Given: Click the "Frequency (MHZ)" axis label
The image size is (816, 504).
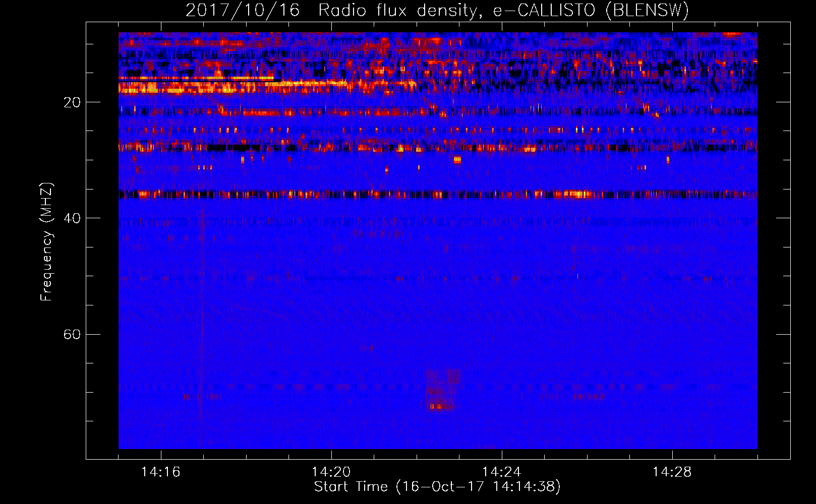Looking at the screenshot, I should [x=46, y=242].
